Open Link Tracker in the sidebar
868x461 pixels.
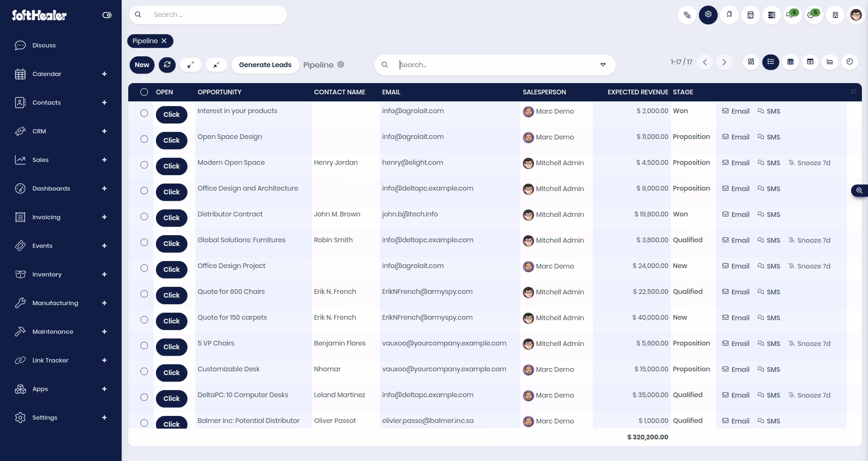point(50,360)
